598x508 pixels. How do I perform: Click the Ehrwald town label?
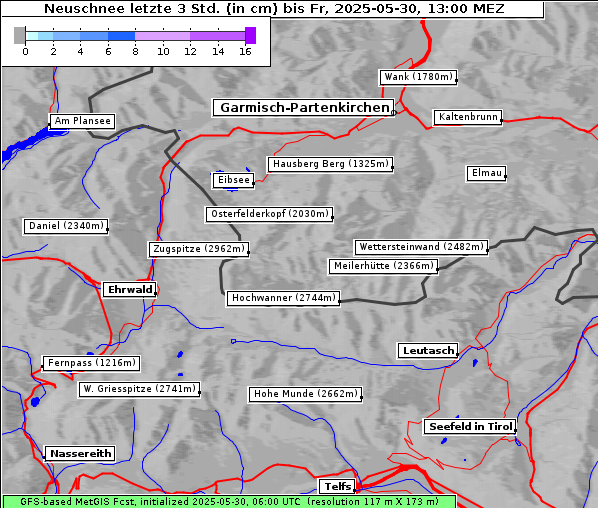130,290
